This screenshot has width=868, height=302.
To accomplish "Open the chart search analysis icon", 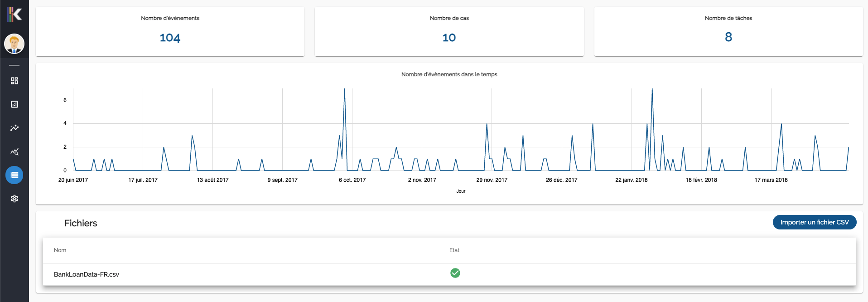I will [x=14, y=151].
